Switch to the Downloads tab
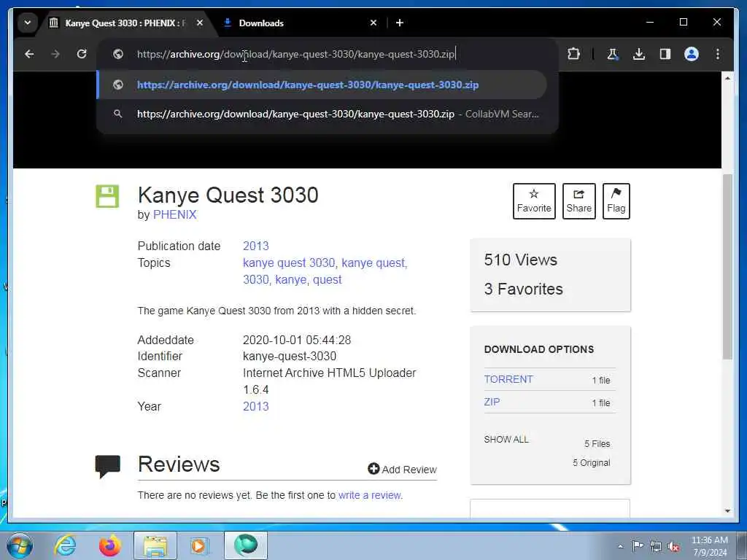The width and height of the screenshot is (747, 560). click(x=300, y=23)
